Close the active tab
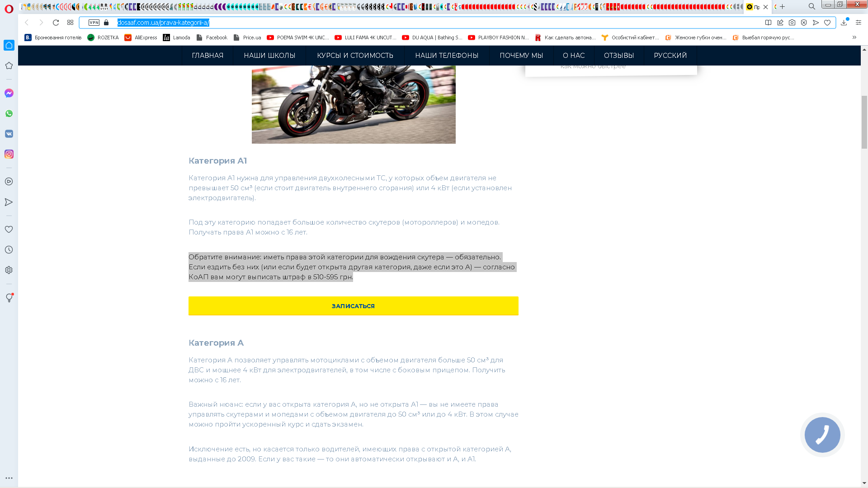 [x=765, y=7]
